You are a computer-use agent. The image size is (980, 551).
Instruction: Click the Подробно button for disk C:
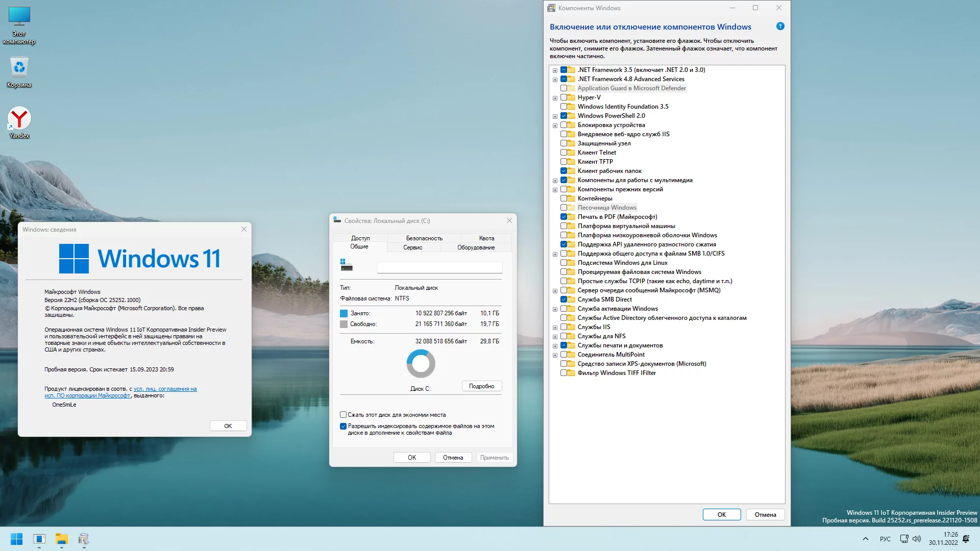[x=481, y=386]
